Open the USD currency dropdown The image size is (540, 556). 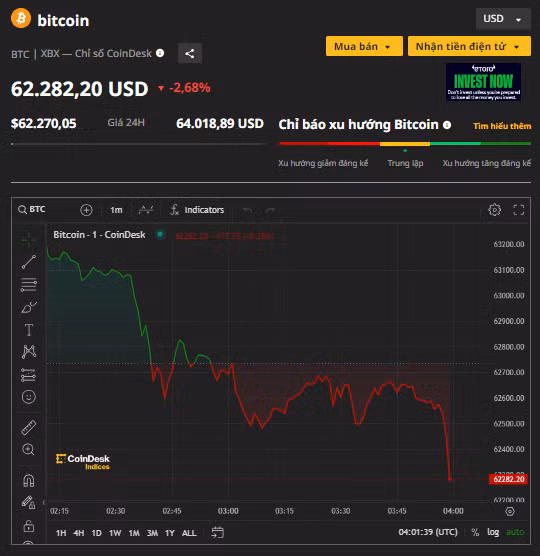(x=503, y=19)
